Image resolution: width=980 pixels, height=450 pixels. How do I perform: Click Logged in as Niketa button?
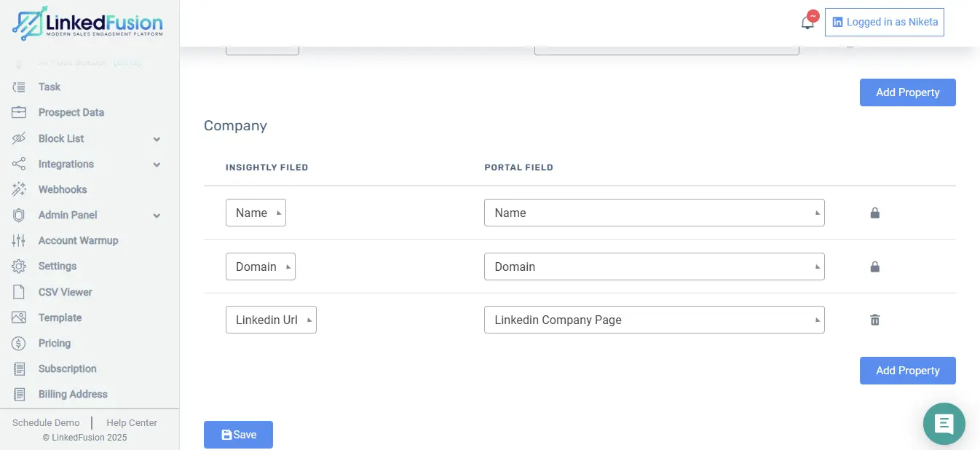point(885,22)
